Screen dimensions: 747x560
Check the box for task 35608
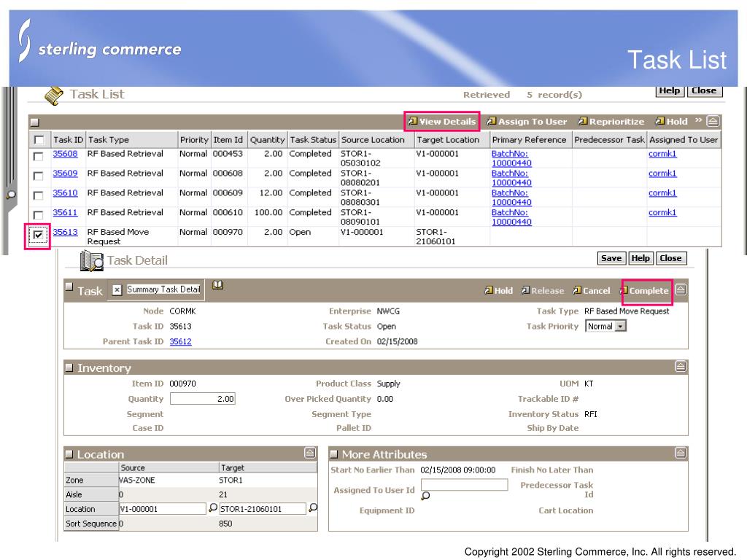coord(39,156)
